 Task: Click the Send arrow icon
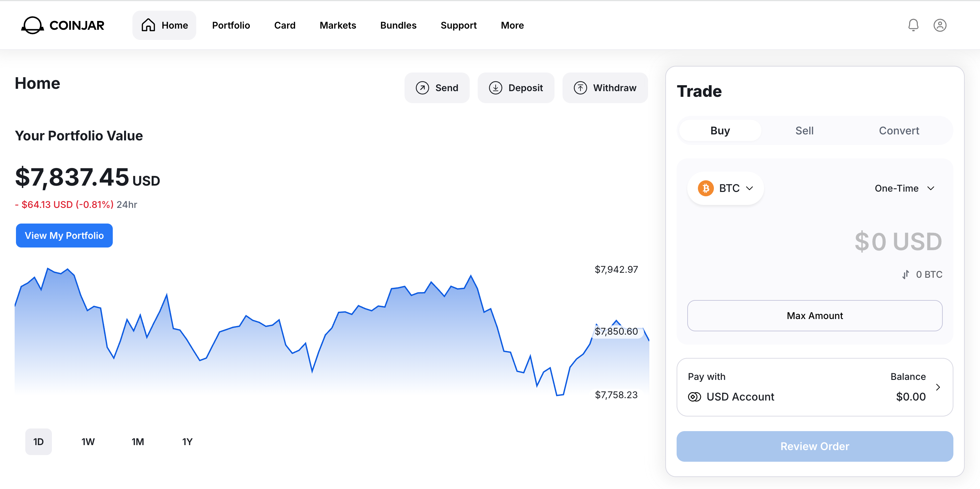(x=422, y=88)
